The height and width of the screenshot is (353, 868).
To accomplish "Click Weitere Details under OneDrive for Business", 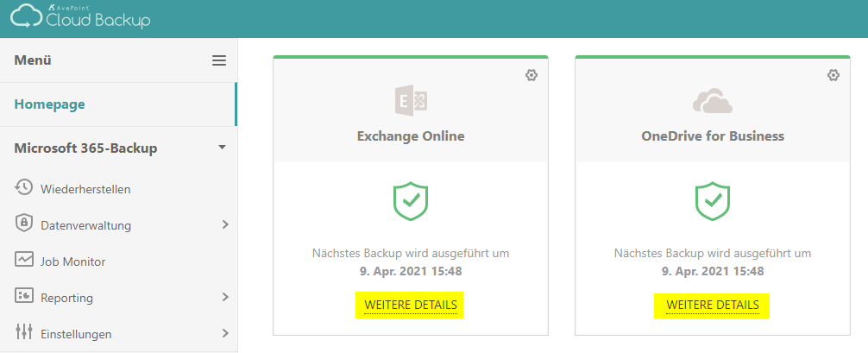I will (x=713, y=305).
